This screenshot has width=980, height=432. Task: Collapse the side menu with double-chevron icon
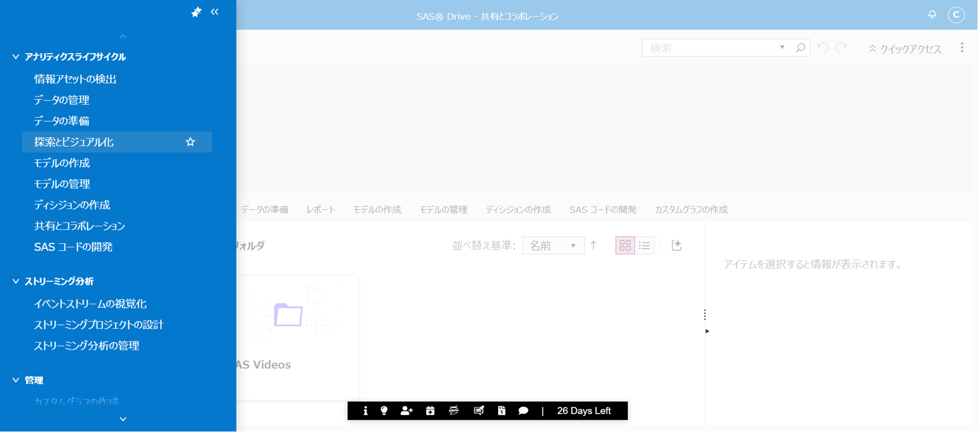click(x=215, y=12)
